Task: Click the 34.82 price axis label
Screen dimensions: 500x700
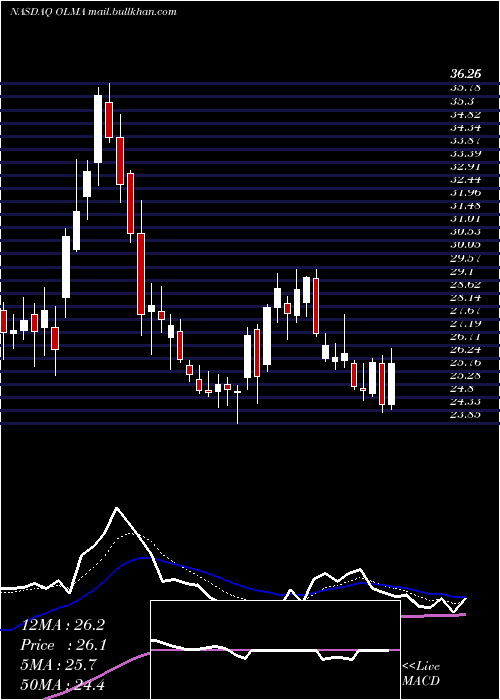Action: [466, 113]
